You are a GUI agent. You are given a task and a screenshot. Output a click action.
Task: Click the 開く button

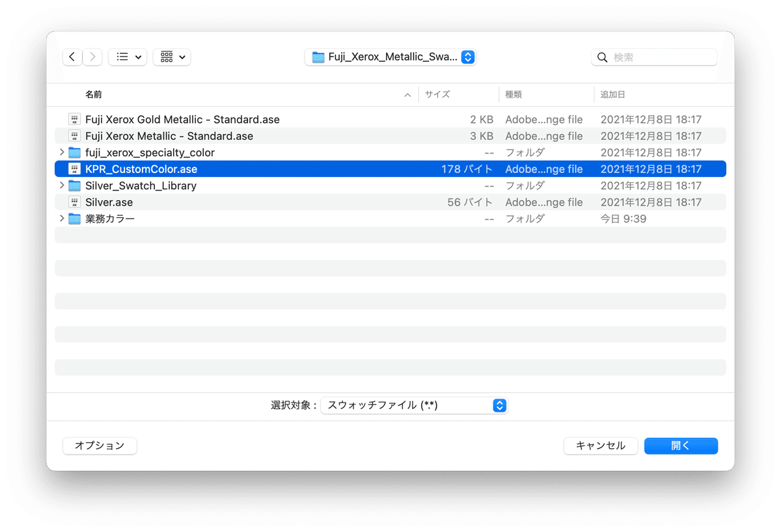[681, 446]
